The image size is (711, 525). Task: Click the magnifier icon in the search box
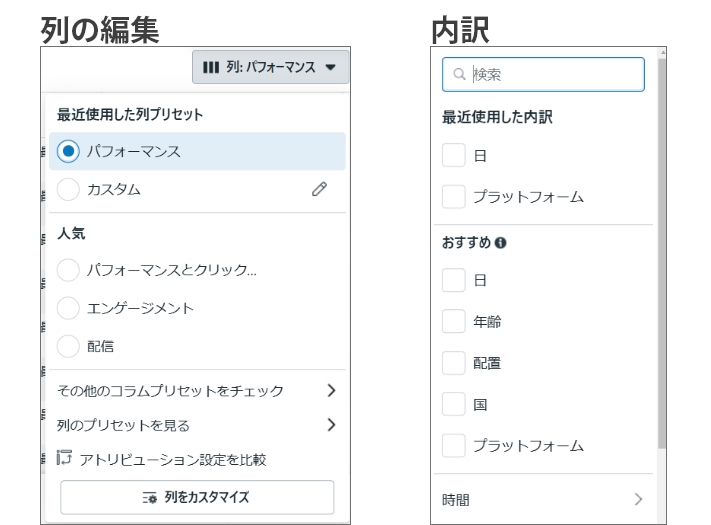459,74
